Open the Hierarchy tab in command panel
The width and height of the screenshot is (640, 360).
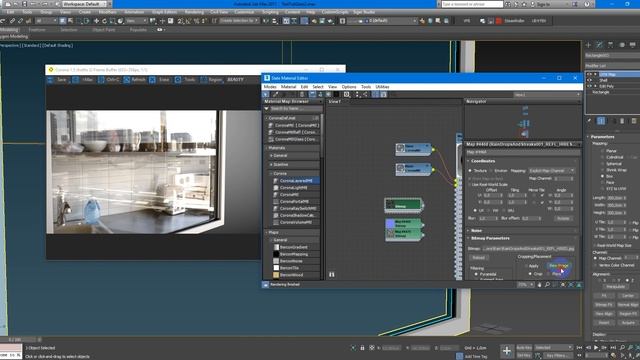[610, 44]
